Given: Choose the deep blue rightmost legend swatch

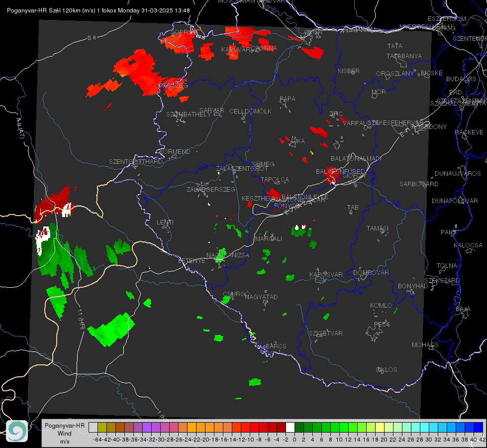Looking at the screenshot, I should tap(479, 427).
